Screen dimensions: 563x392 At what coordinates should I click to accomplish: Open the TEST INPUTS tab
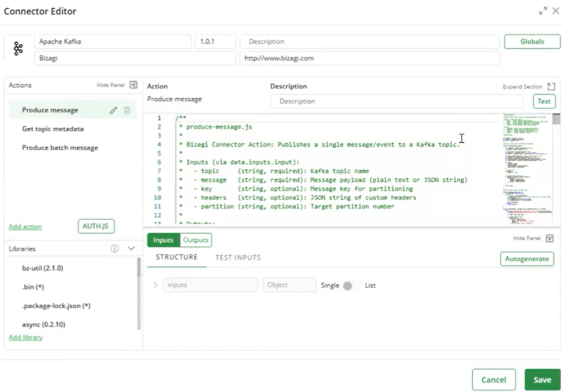point(238,258)
